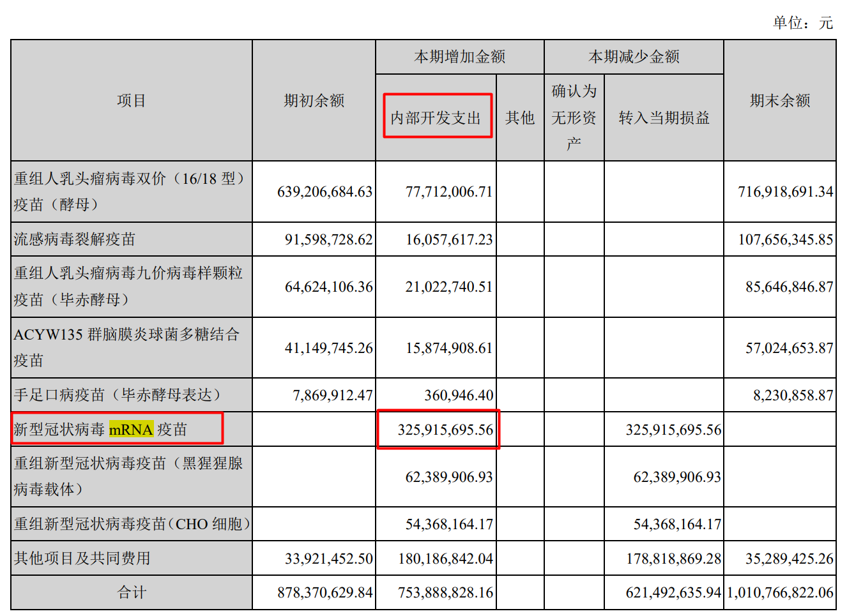Screen dimensions: 863x616
Task: Select 54,368,164.17 in 转入当期损益 column
Action: [x=677, y=524]
